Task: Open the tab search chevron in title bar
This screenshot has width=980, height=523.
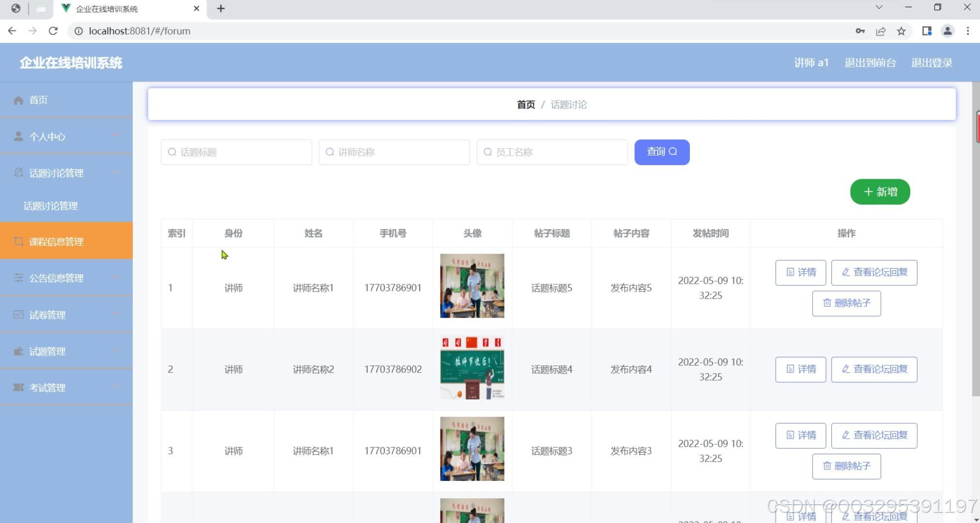Action: (x=879, y=7)
